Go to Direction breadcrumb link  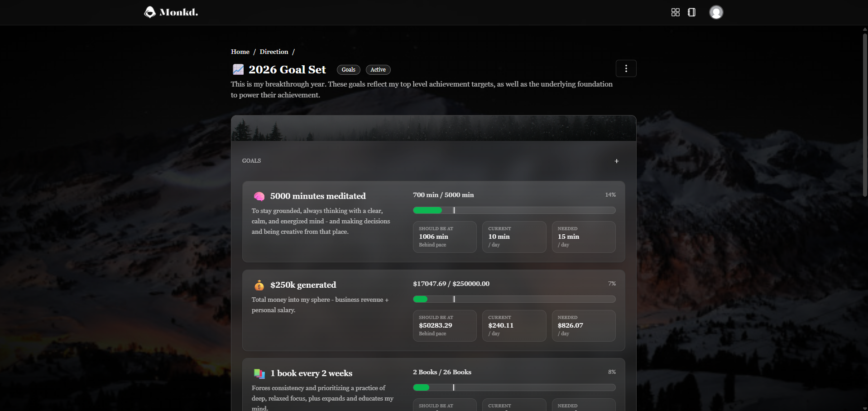(273, 52)
